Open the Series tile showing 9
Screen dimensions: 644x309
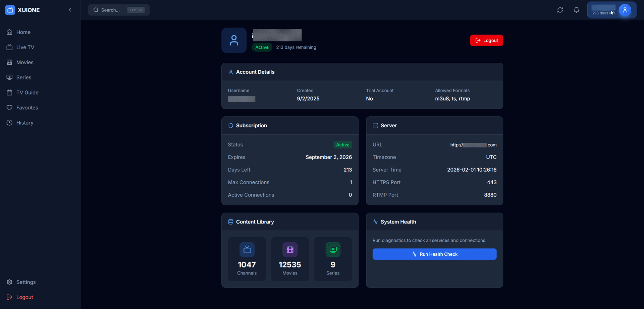pyautogui.click(x=333, y=259)
